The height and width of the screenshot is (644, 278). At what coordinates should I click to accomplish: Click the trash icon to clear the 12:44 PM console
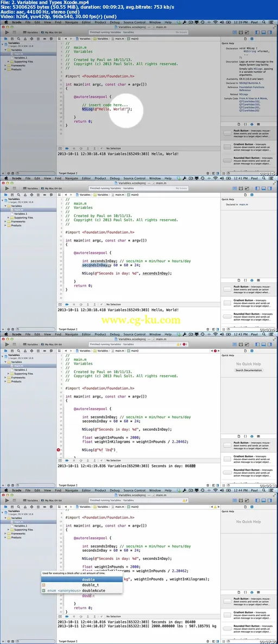click(x=208, y=641)
